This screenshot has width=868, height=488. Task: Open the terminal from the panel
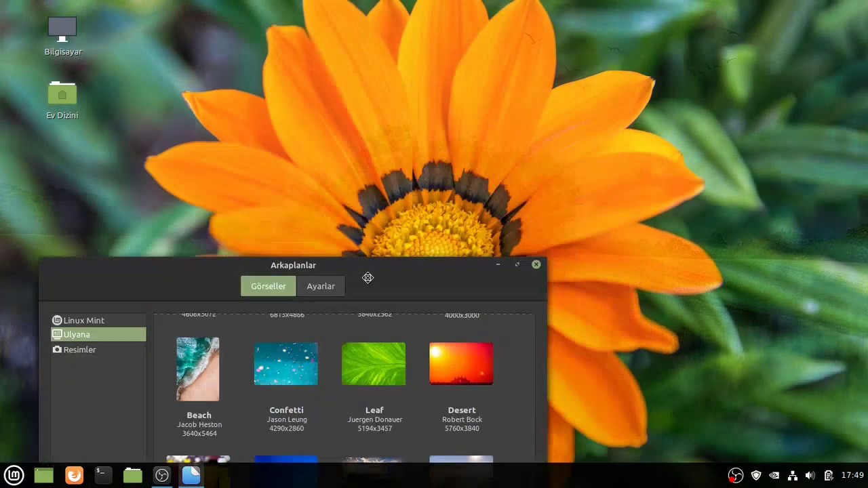pyautogui.click(x=102, y=475)
